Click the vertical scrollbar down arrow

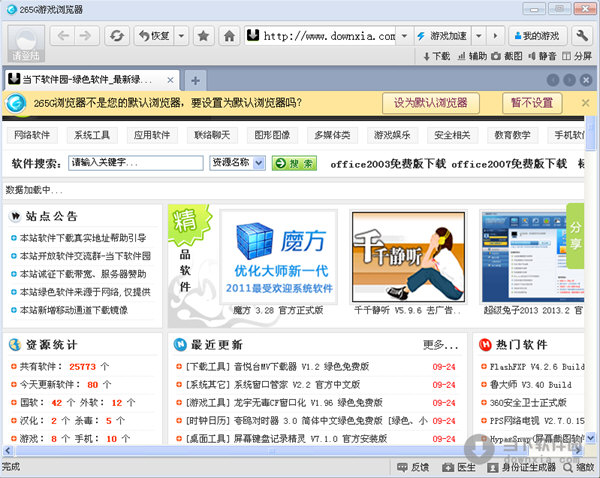(x=590, y=437)
